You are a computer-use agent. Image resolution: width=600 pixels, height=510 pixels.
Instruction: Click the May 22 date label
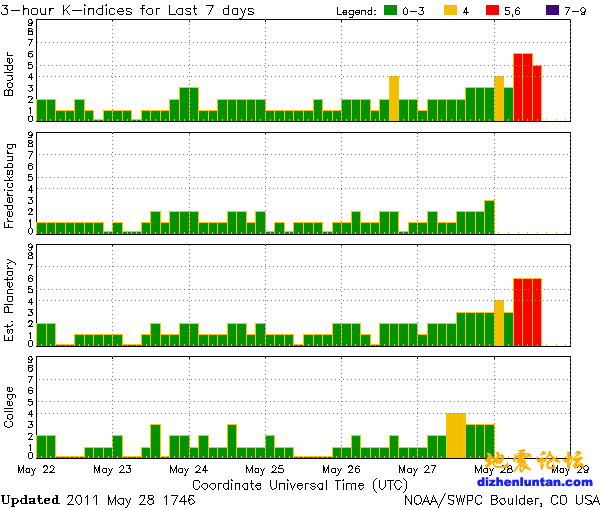[36, 468]
